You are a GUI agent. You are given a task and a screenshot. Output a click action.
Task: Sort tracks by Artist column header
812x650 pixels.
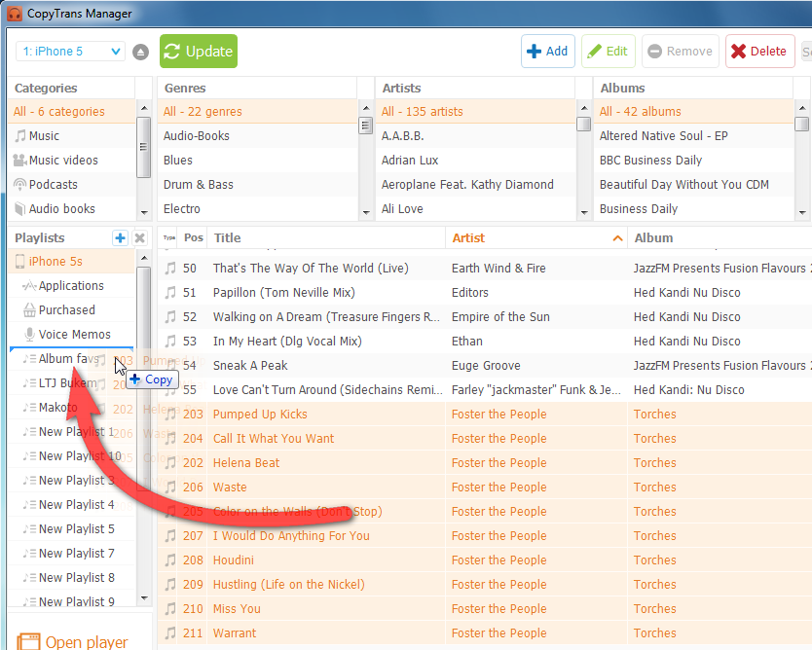coord(536,238)
